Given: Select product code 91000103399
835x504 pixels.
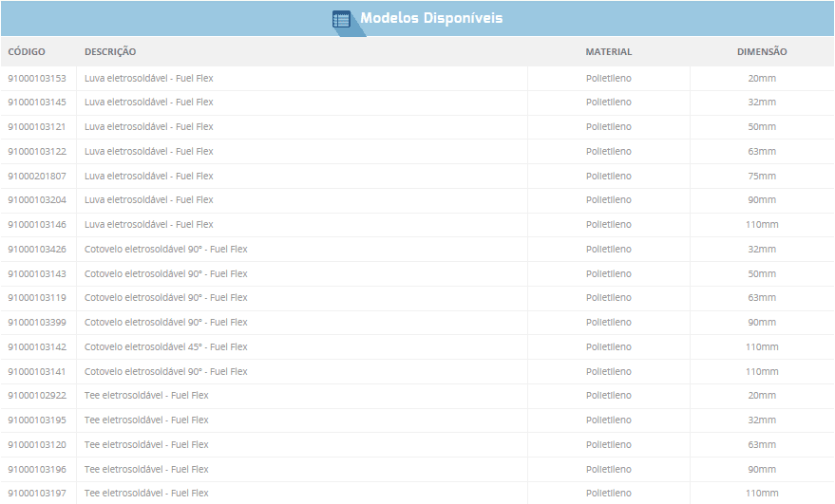Looking at the screenshot, I should point(37,323).
